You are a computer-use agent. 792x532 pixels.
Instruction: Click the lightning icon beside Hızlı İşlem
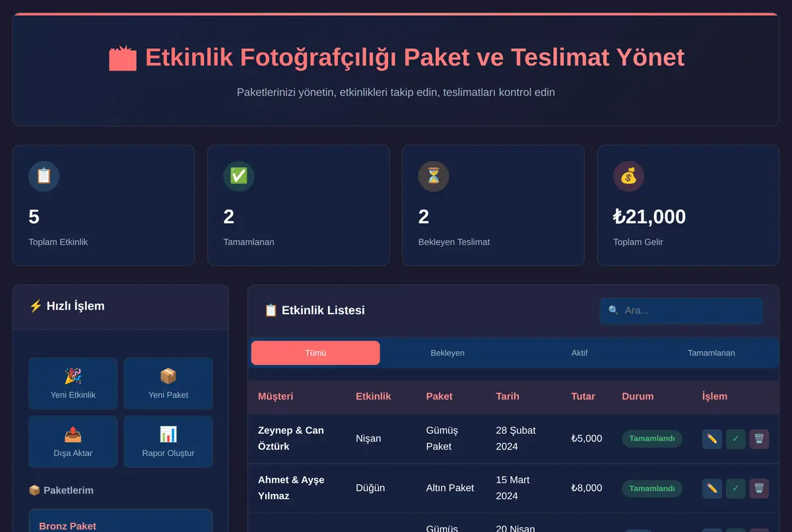tap(36, 306)
